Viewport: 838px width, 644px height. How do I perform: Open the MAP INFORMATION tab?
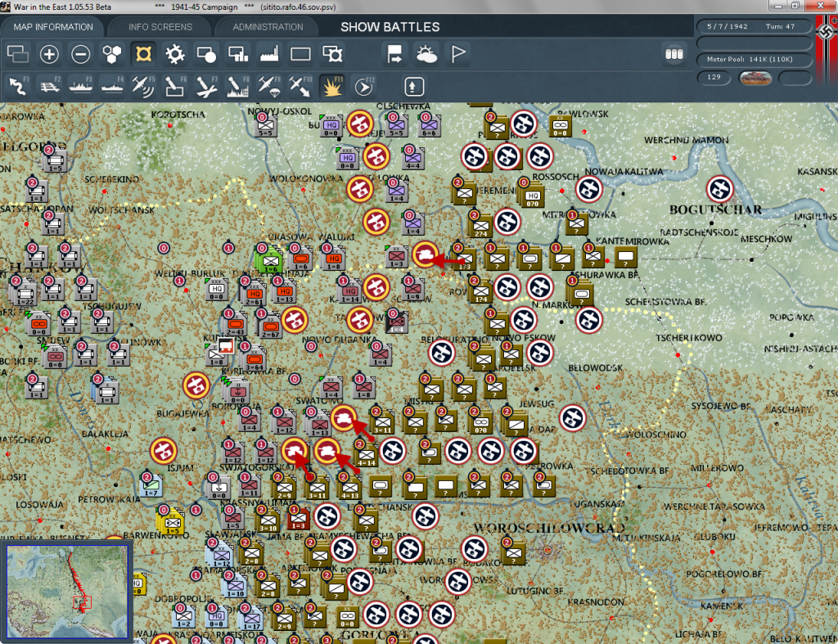(x=53, y=27)
